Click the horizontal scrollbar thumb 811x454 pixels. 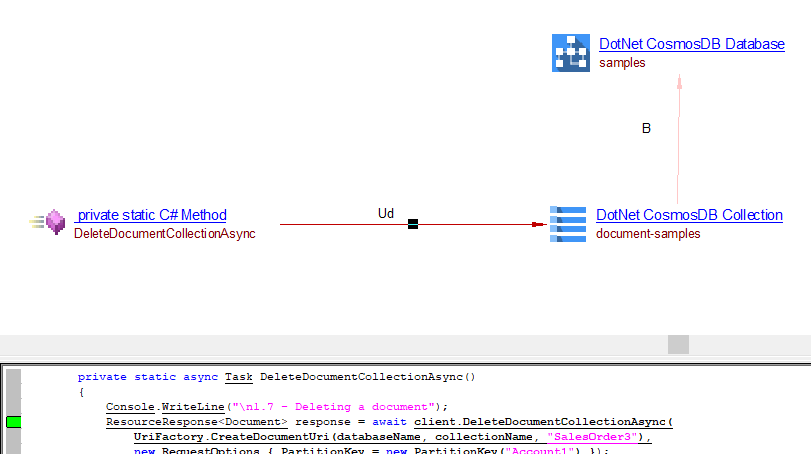coord(678,344)
